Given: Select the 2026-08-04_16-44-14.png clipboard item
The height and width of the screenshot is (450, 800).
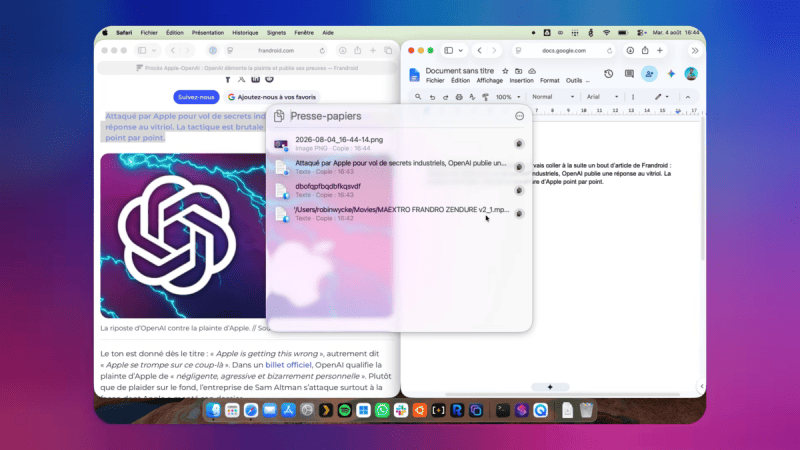Looking at the screenshot, I should pos(399,144).
